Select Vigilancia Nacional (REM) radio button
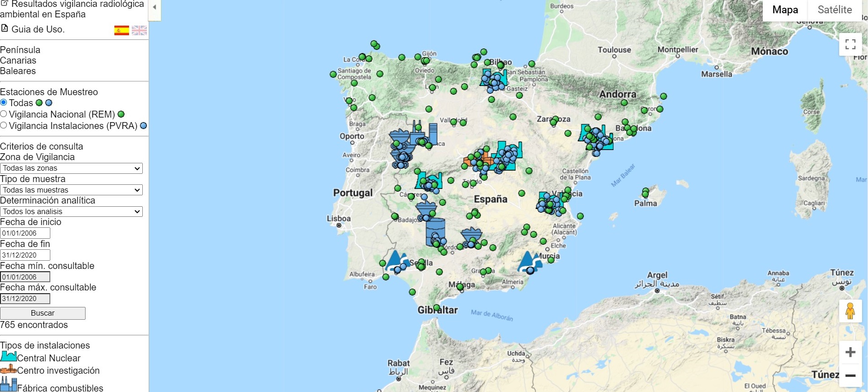 pos(4,114)
